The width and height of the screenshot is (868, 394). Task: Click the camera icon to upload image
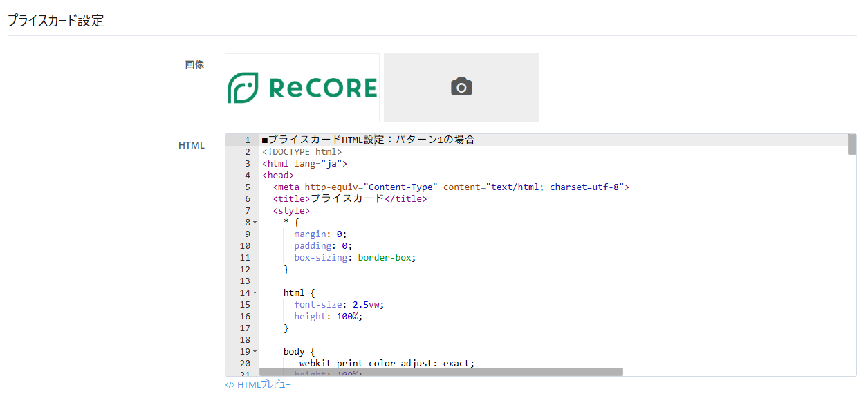tap(461, 87)
